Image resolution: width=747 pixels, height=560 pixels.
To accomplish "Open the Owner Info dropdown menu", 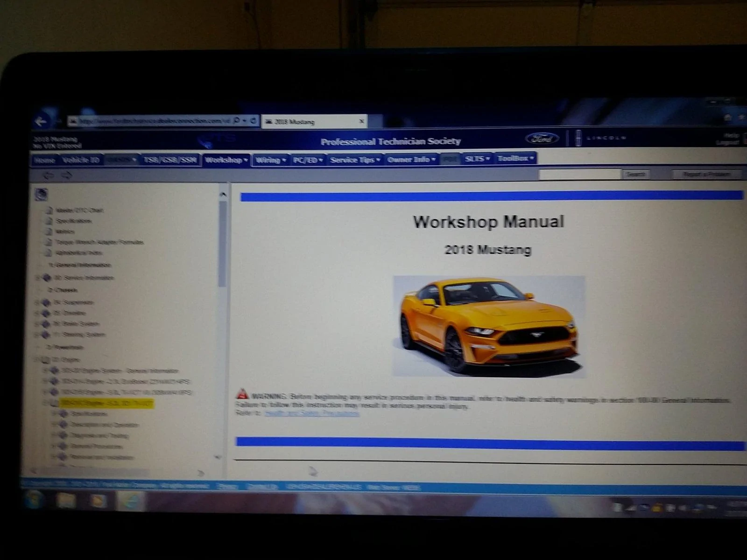I will pyautogui.click(x=411, y=159).
